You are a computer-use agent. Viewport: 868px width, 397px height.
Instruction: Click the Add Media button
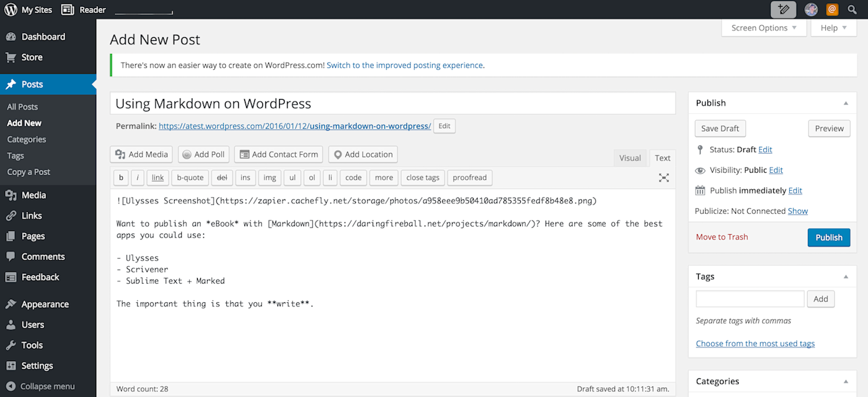[x=141, y=154]
